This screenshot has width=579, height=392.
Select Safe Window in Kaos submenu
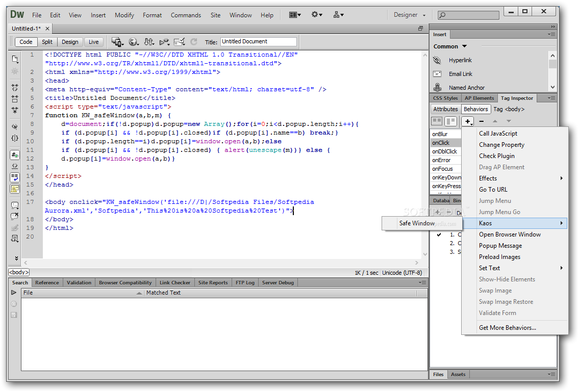(417, 223)
